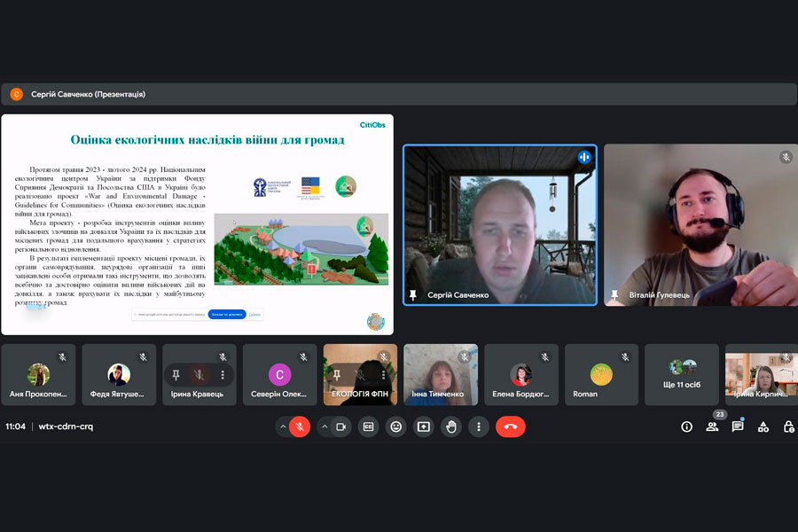Open the chat with everyone panel
Image resolution: width=798 pixels, height=532 pixels.
(738, 426)
